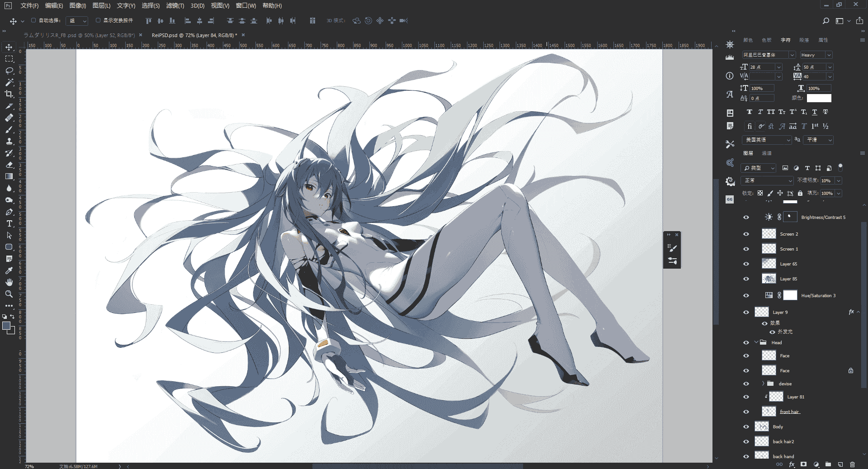Screen dimensions: 868x469
Task: Click the foreground color swatch
Action: pos(6,326)
